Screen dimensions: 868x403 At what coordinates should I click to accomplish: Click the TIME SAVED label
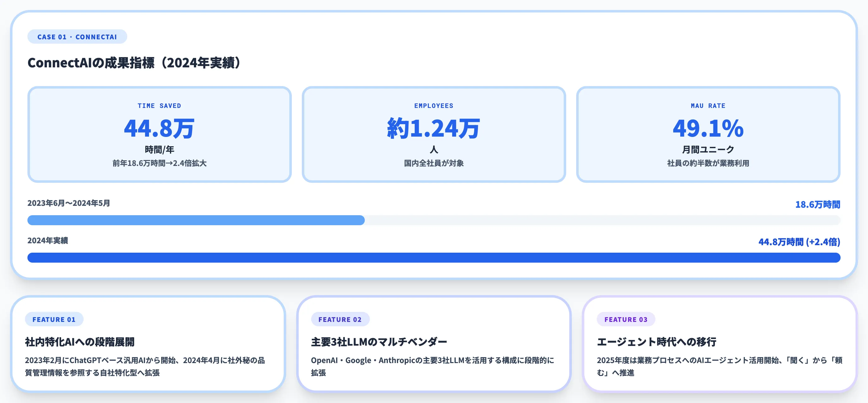point(159,106)
